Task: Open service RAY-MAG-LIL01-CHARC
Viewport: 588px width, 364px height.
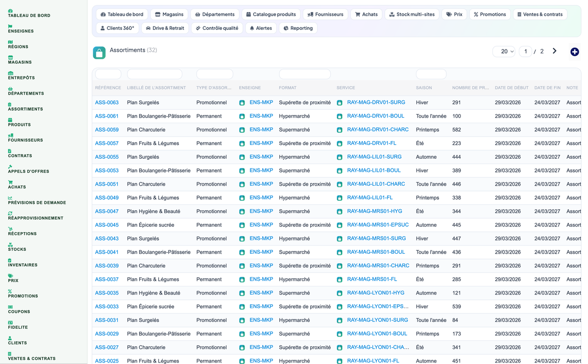Action: point(376,184)
